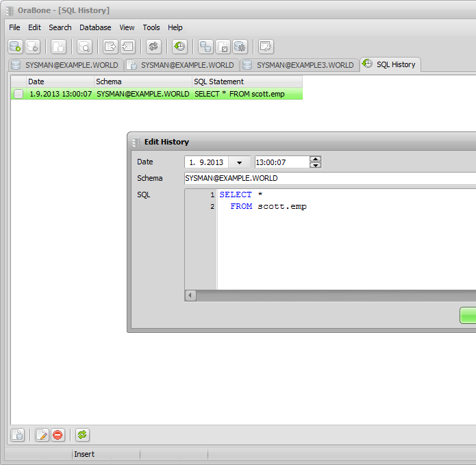Screen dimensions: 476x465
Task: Increase the time with the spinner up arrow
Action: coord(315,159)
